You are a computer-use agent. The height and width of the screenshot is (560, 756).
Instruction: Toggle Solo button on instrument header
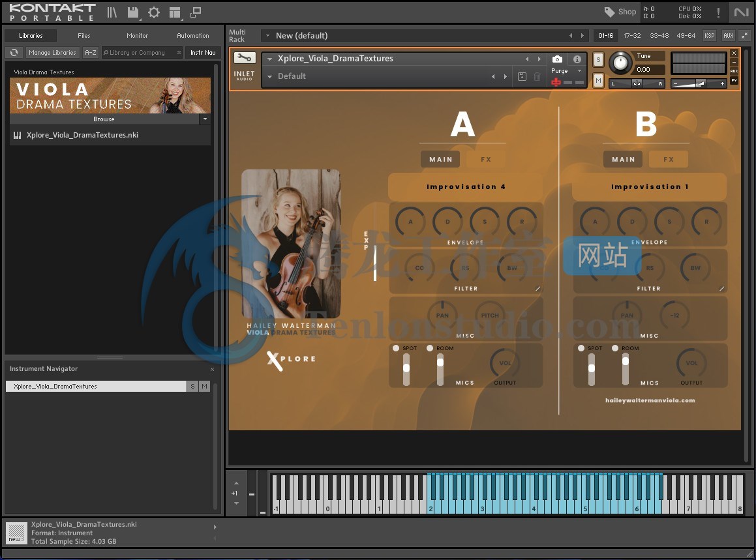click(x=598, y=59)
